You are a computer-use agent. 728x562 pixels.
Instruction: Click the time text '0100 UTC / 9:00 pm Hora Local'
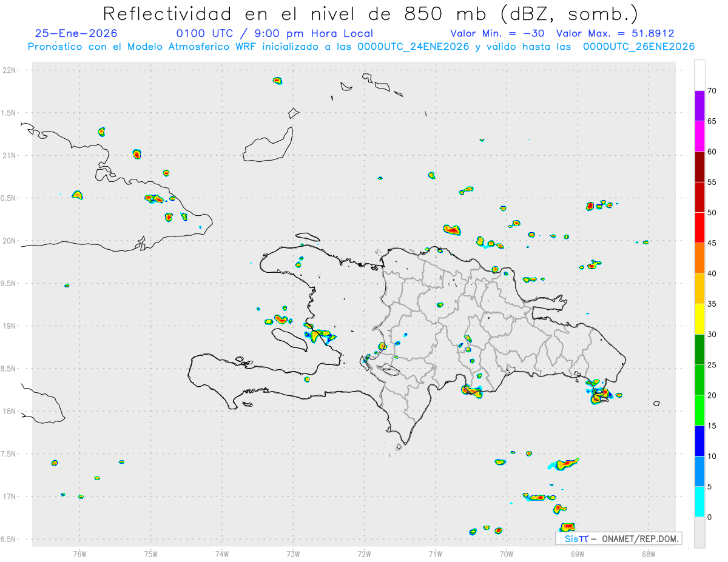(x=274, y=33)
